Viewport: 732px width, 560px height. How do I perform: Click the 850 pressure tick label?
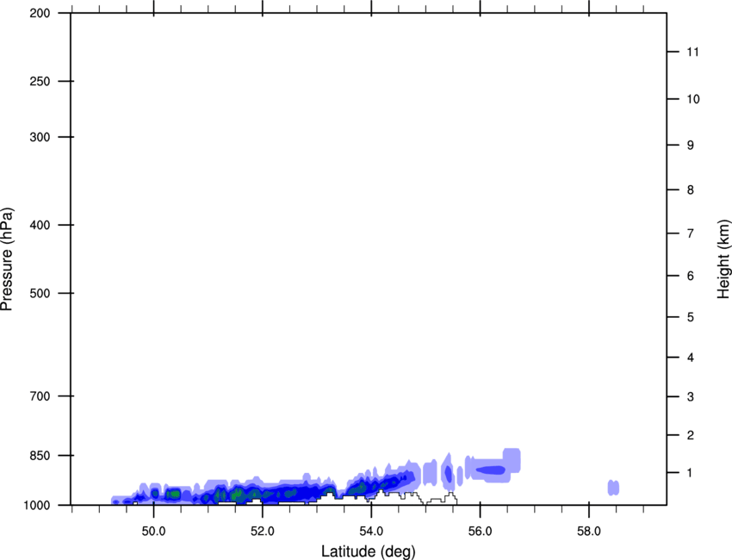coord(40,456)
